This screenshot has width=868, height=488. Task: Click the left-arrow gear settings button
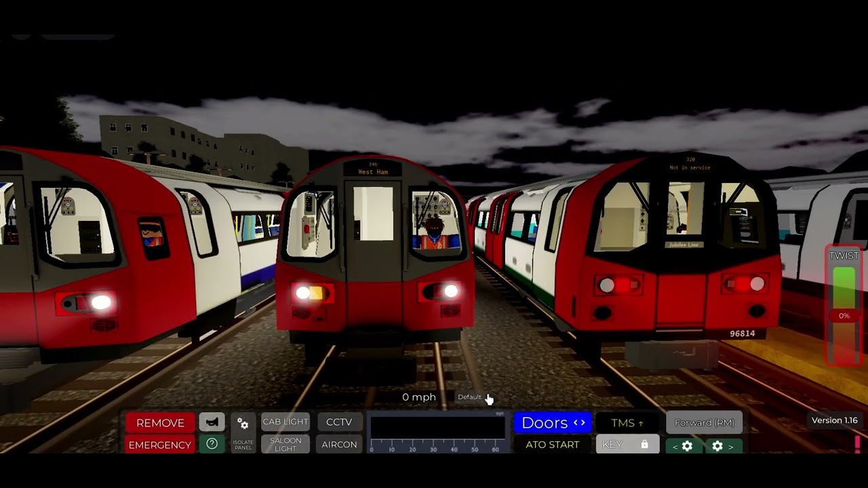click(x=683, y=446)
